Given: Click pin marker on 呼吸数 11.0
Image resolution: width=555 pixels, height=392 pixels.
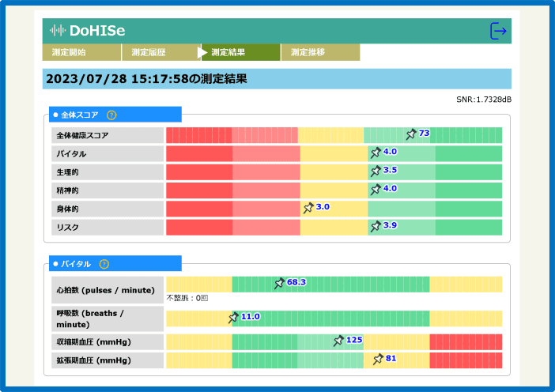Looking at the screenshot, I should (x=233, y=318).
